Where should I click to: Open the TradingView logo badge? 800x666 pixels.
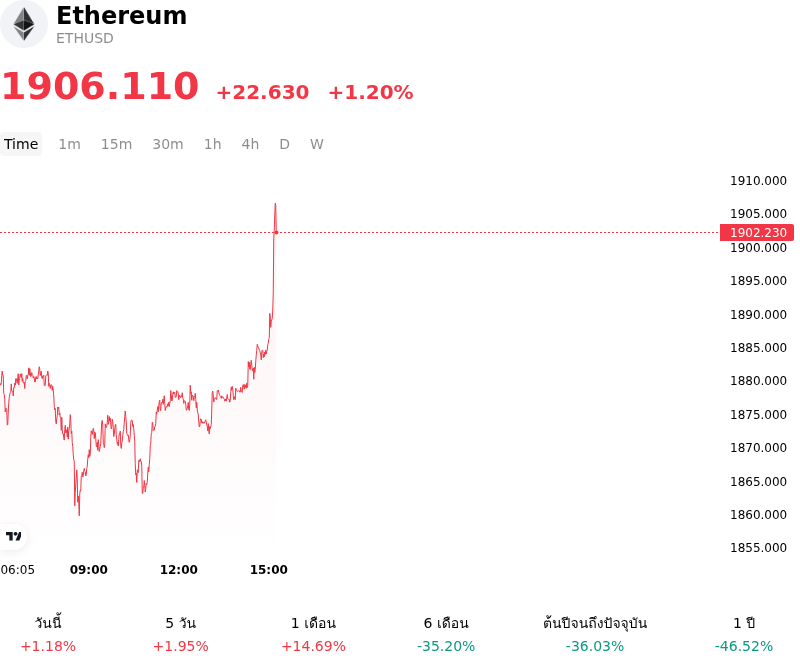[x=13, y=536]
